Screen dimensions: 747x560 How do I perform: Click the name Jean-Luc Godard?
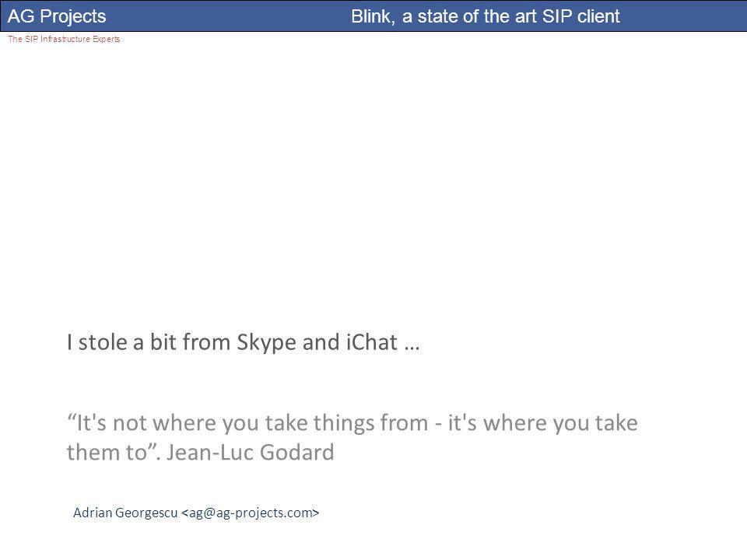click(250, 453)
